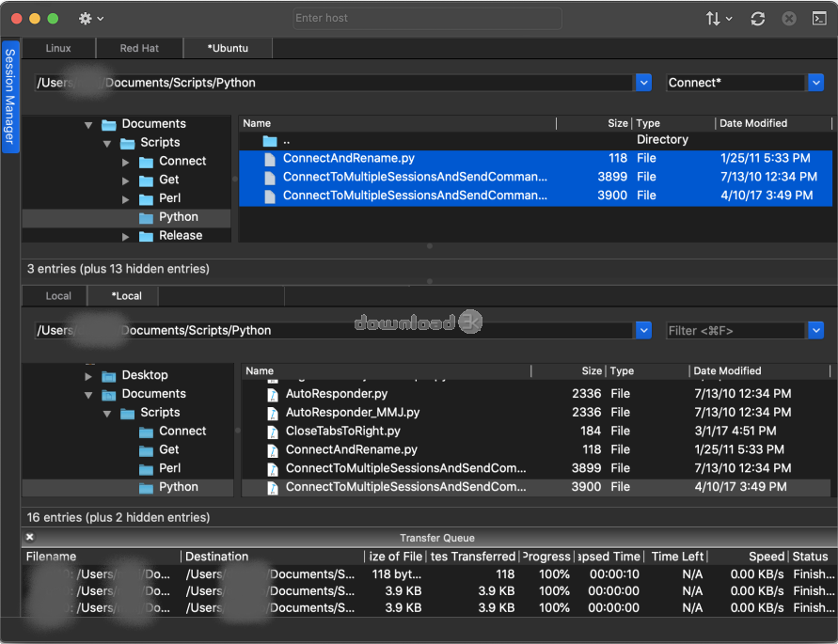Click the highlighted ConnectAndRename.py file icon in Ubuntu pane
The width and height of the screenshot is (838, 644).
point(270,159)
